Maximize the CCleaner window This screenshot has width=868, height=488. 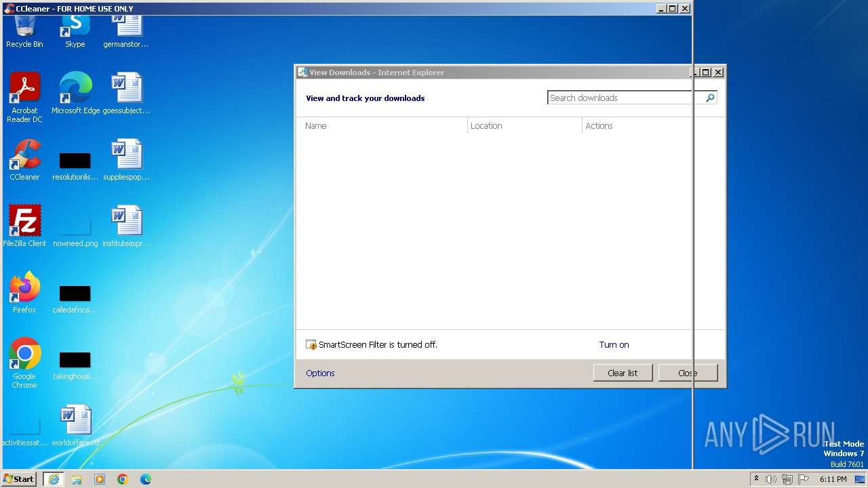click(x=672, y=9)
